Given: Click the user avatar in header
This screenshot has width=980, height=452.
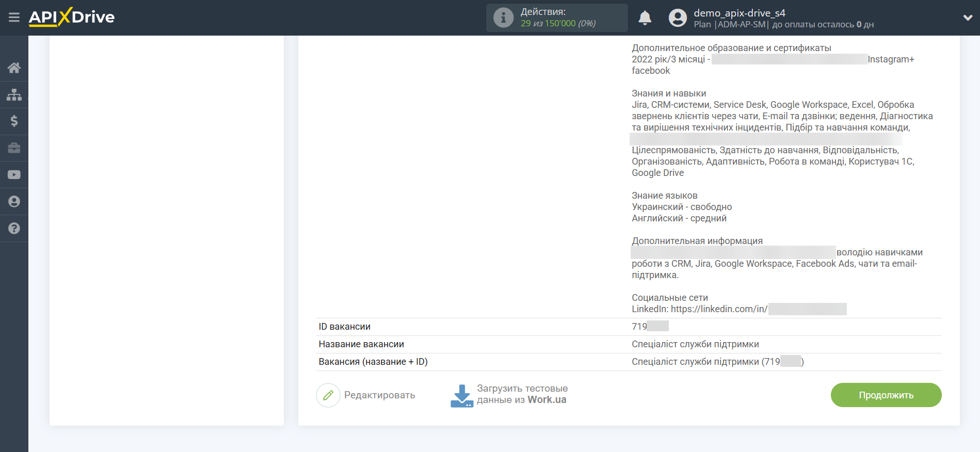Looking at the screenshot, I should tap(678, 18).
